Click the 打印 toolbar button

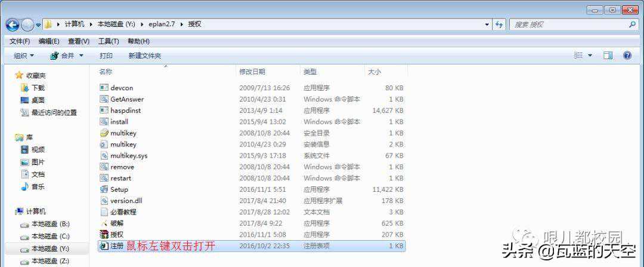106,56
